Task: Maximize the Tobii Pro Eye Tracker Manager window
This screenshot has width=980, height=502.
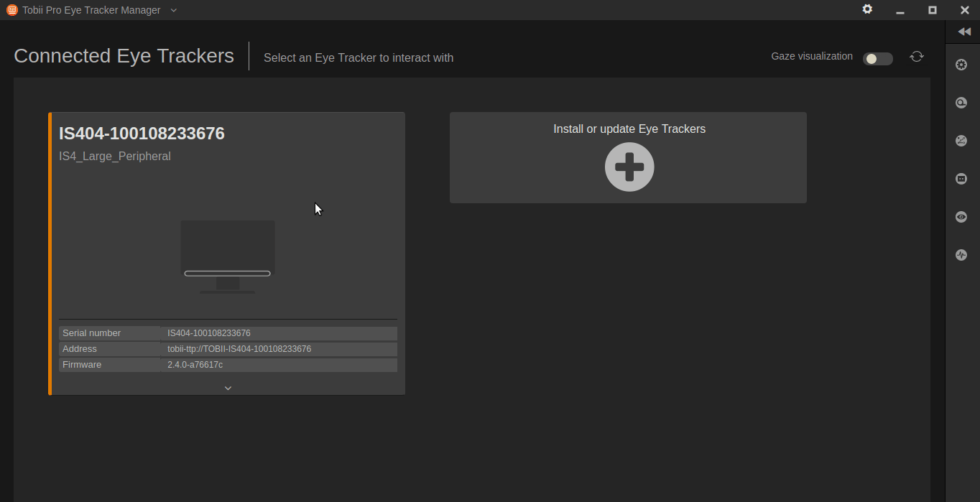Action: coord(932,10)
